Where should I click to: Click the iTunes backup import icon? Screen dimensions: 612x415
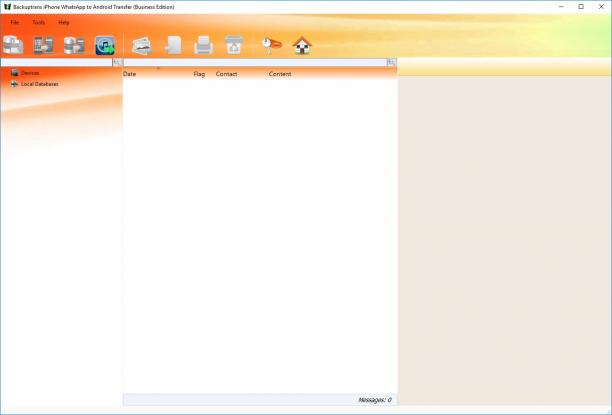point(105,45)
